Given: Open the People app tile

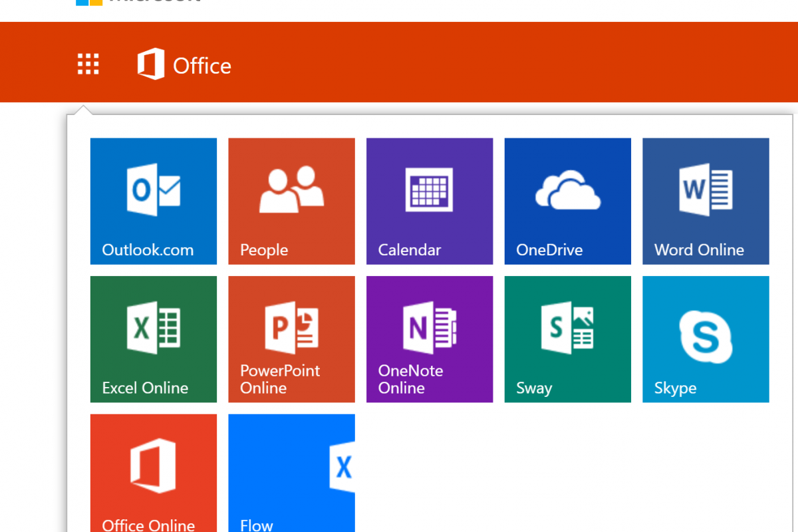Looking at the screenshot, I should click(291, 201).
